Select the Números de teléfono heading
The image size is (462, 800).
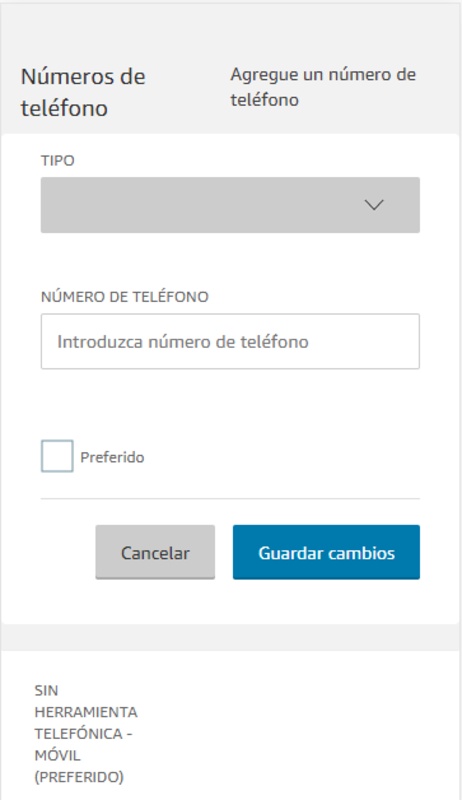click(83, 92)
